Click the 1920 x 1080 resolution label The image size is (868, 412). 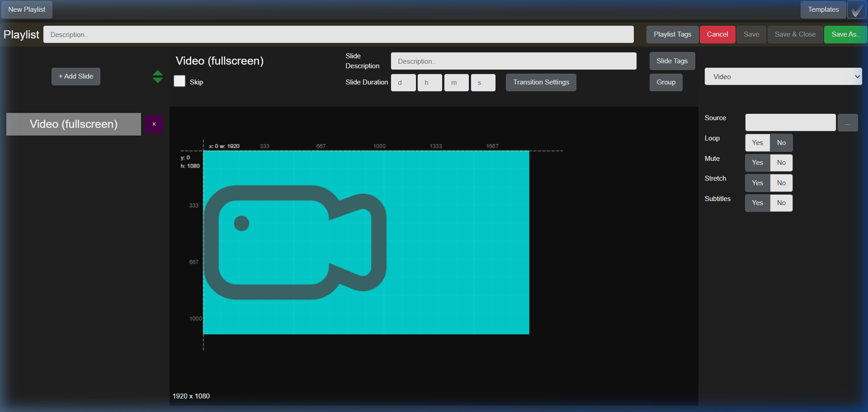[x=191, y=396]
